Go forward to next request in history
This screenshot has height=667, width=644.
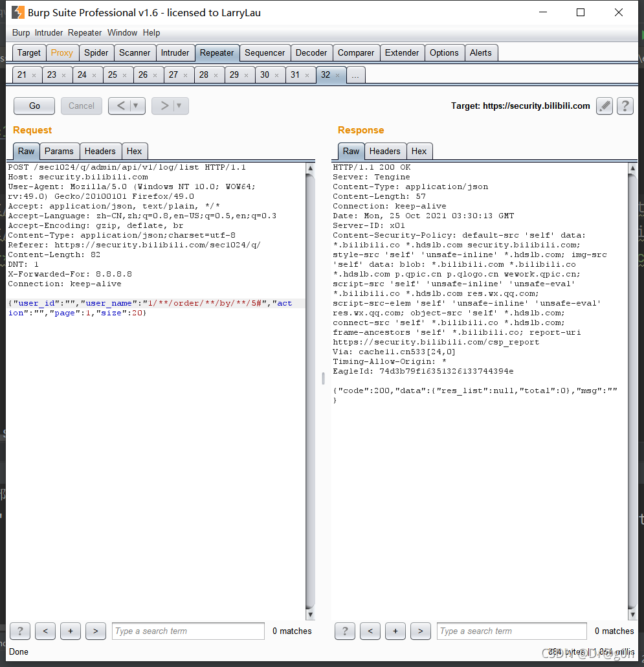pos(164,106)
